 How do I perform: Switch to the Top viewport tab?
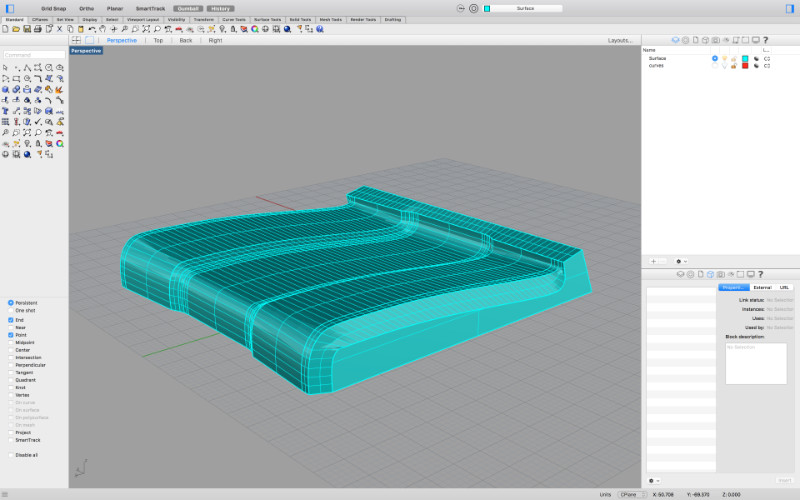[158, 40]
